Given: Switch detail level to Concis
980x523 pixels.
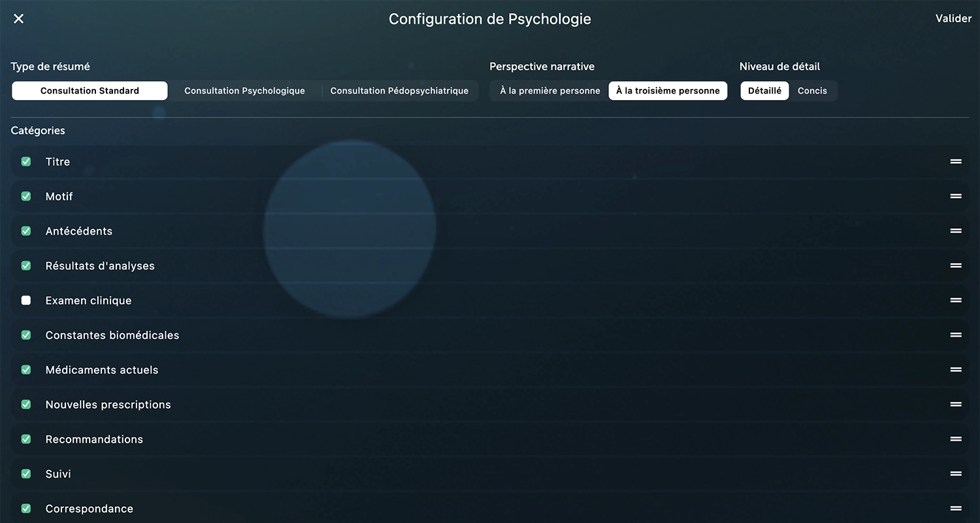Looking at the screenshot, I should click(x=812, y=90).
